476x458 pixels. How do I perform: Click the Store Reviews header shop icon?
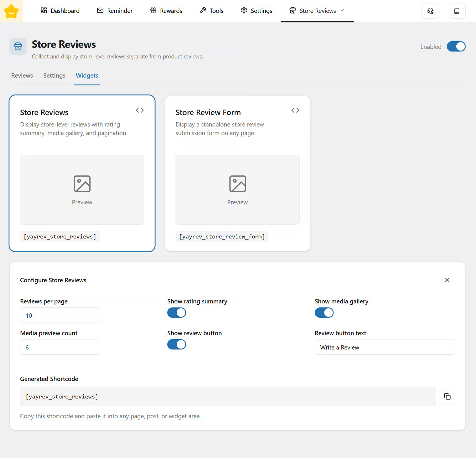pos(18,47)
